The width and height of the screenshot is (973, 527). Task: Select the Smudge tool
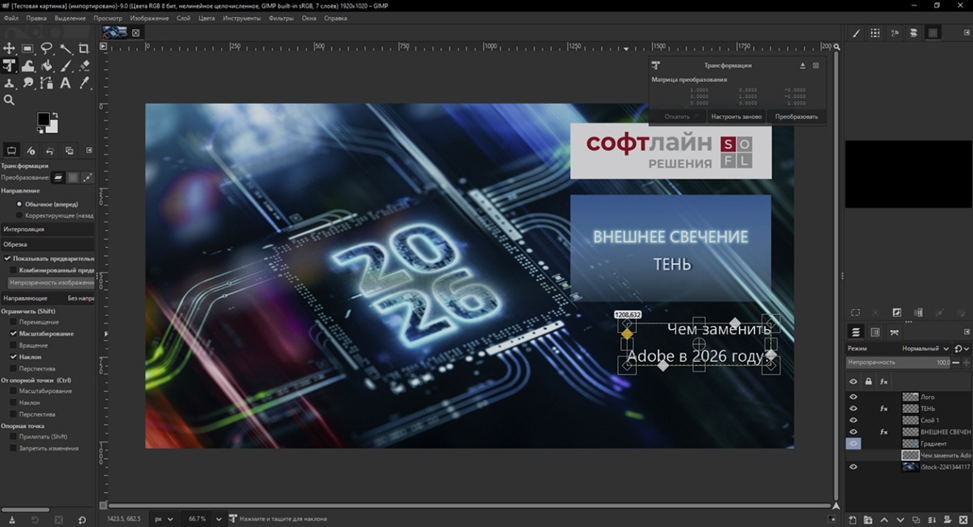[27, 83]
